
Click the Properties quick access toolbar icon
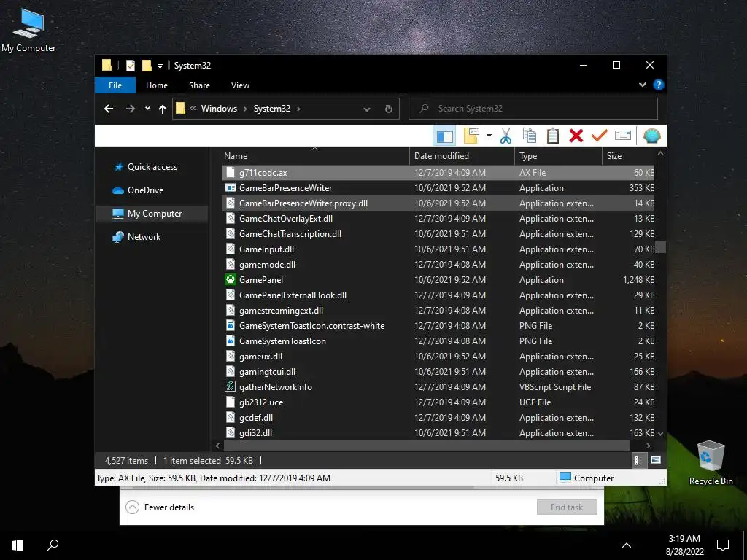pos(130,65)
